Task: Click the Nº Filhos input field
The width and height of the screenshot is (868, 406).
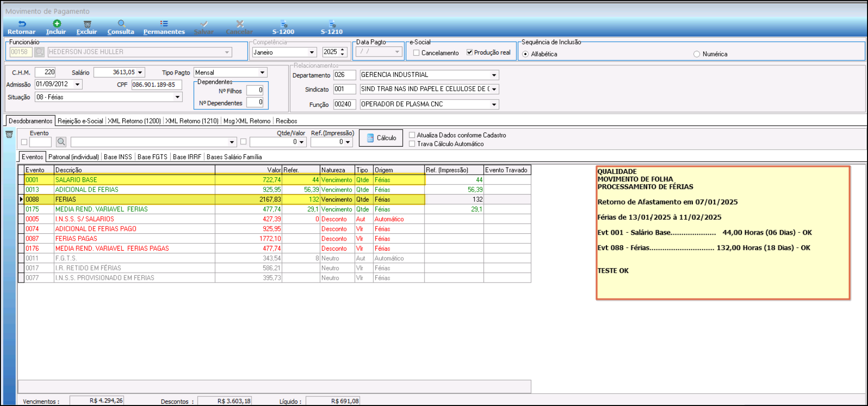Action: pos(255,90)
